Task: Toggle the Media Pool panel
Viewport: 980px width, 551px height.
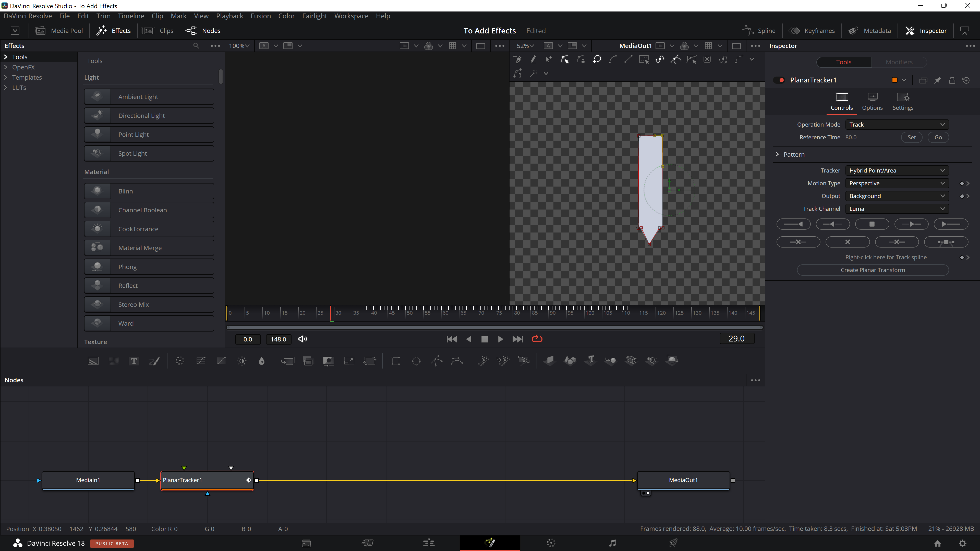Action: [59, 31]
